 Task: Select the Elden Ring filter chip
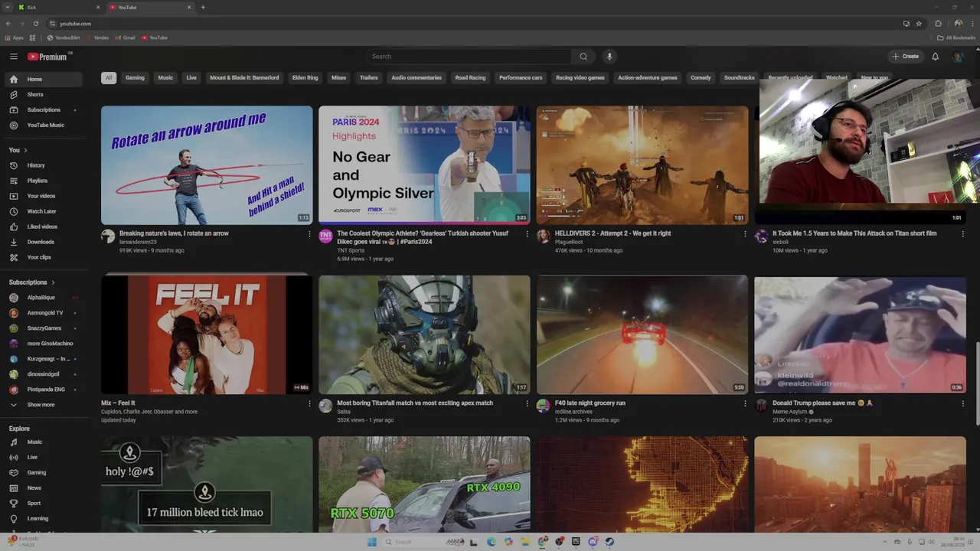[x=305, y=77]
